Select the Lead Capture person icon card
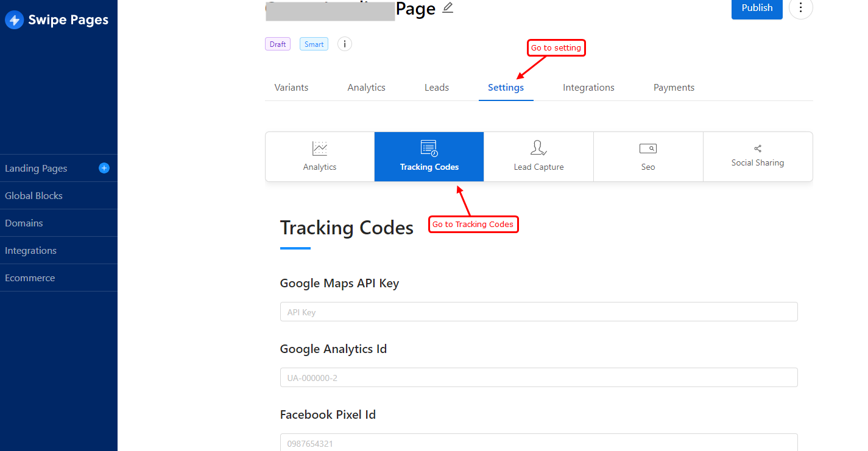 (x=538, y=156)
